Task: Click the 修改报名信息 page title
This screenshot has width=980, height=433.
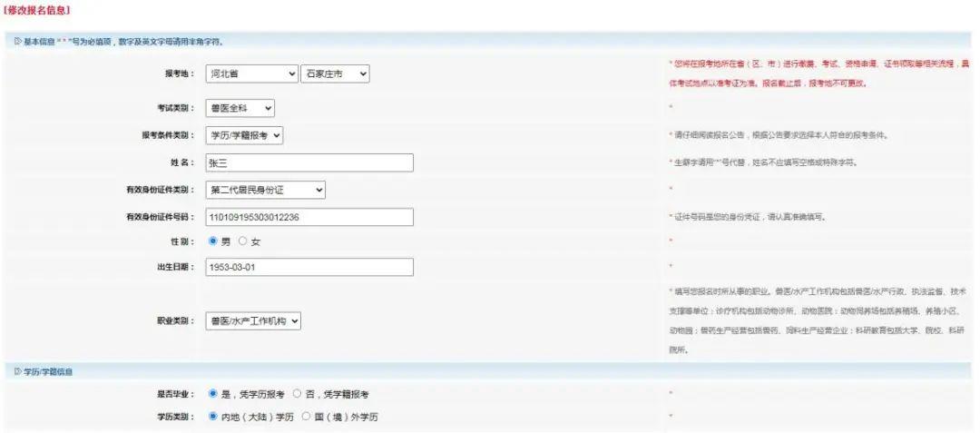Action: tap(38, 10)
